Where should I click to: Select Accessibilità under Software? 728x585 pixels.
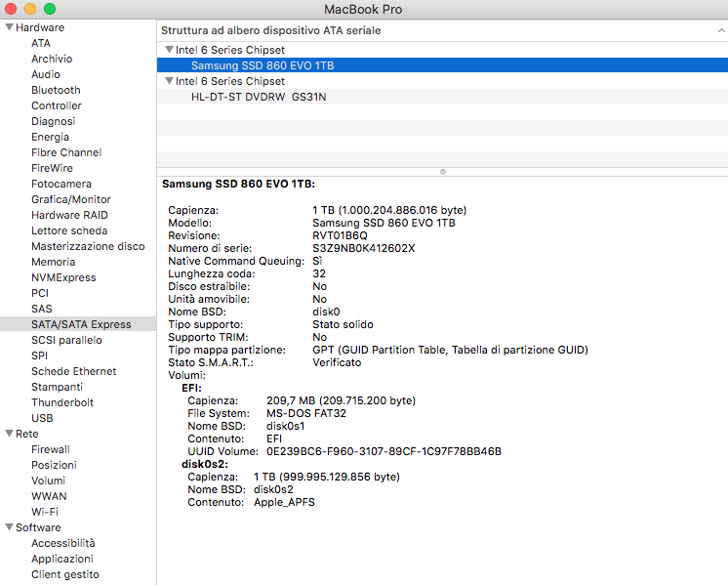click(x=63, y=543)
